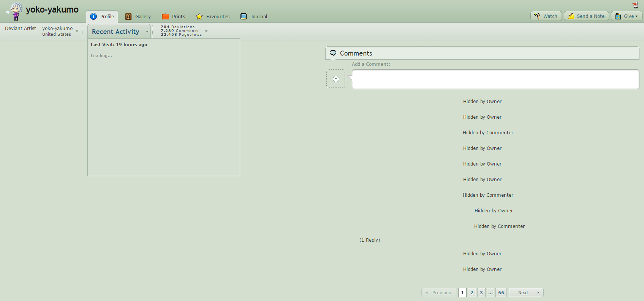Click the "22,468 Pageviews" statistic
The image size is (644, 301).
[x=181, y=35]
